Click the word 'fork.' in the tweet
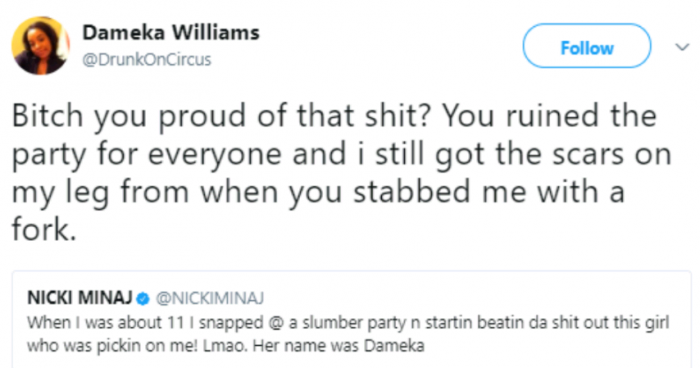This screenshot has width=700, height=368. (44, 230)
